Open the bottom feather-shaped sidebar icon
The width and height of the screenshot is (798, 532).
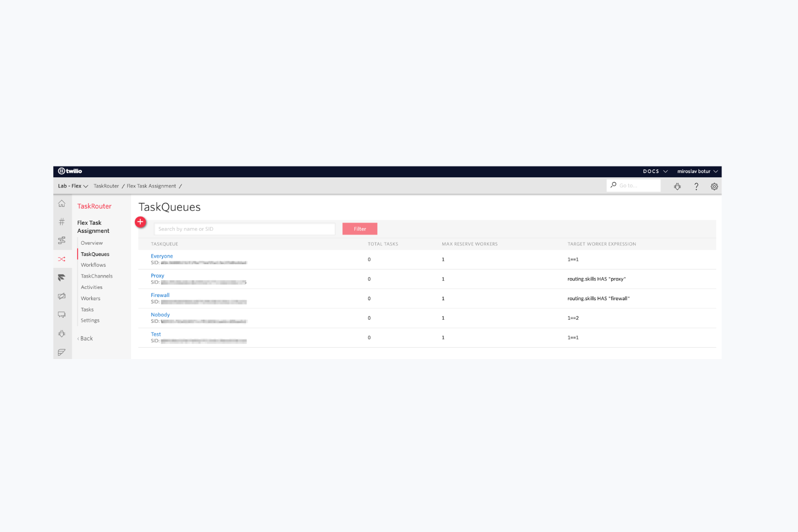(x=62, y=352)
